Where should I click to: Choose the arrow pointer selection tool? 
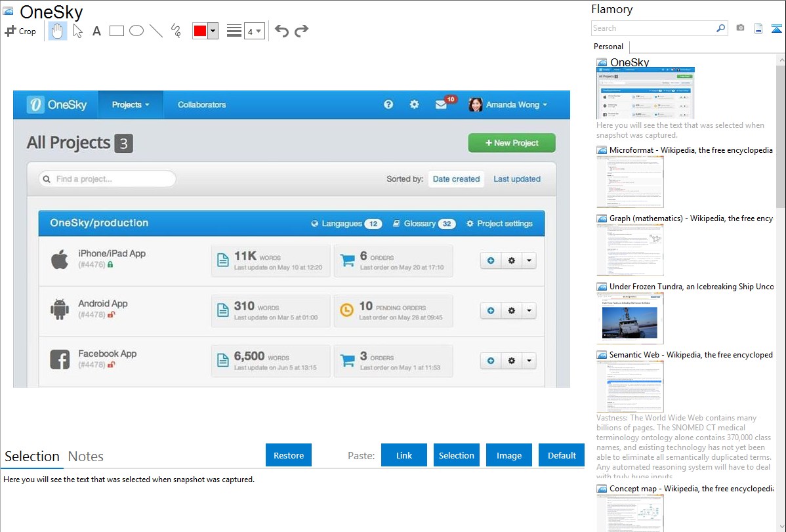pos(77,31)
